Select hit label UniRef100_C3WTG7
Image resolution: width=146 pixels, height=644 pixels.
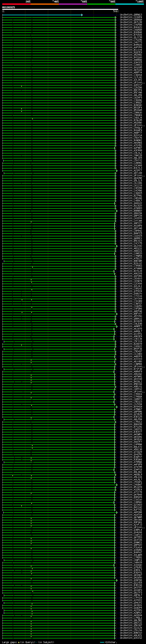tap(131, 304)
